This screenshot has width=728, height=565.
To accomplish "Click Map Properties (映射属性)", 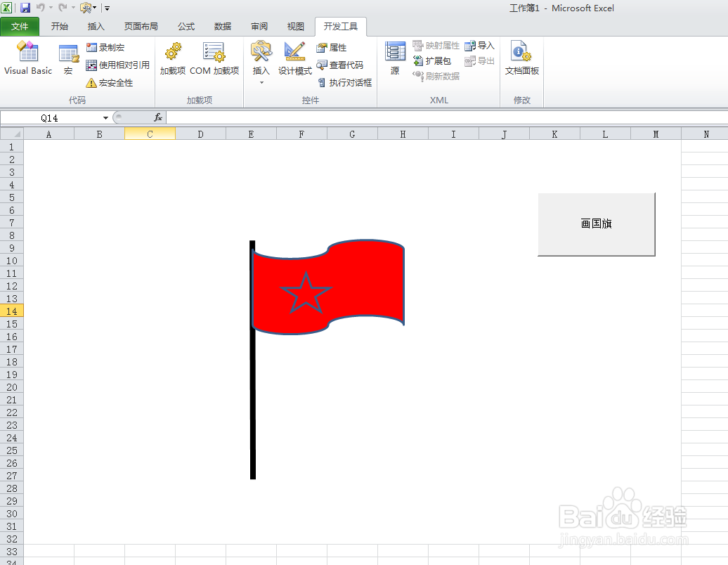I will [436, 46].
